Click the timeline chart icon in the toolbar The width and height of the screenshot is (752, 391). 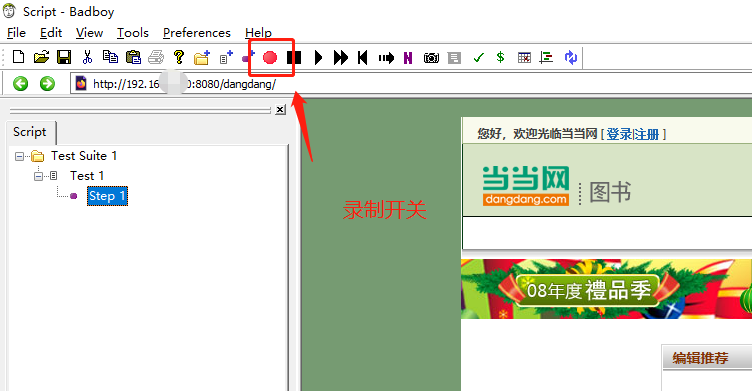(x=546, y=58)
